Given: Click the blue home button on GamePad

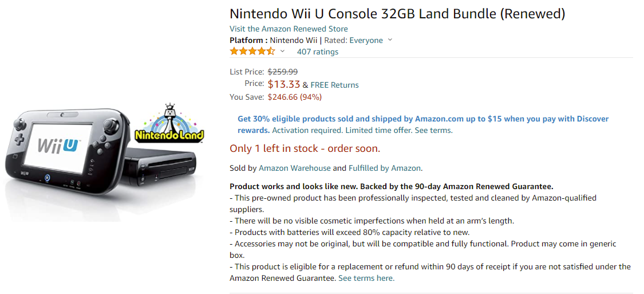Looking at the screenshot, I should coord(48,178).
